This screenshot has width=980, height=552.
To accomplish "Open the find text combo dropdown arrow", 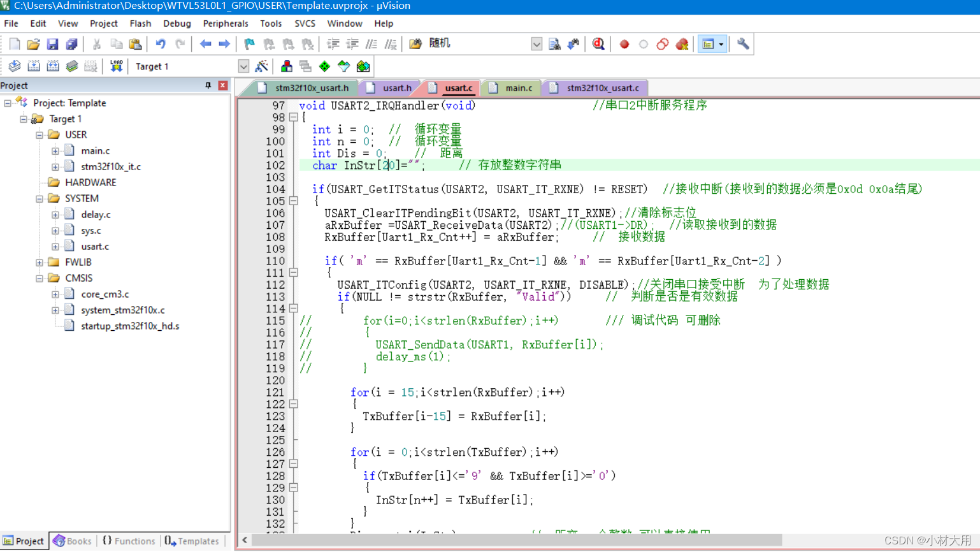I will click(x=537, y=44).
